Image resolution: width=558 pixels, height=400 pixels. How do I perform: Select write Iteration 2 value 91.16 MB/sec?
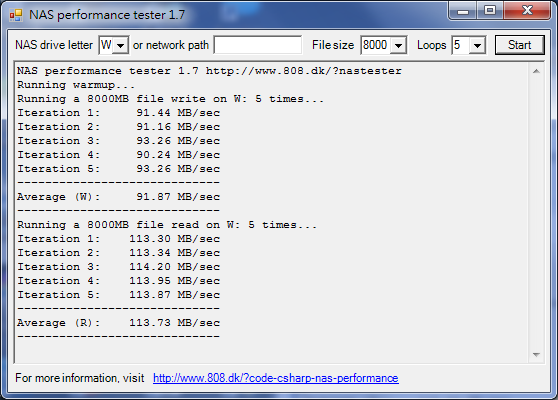coord(178,127)
